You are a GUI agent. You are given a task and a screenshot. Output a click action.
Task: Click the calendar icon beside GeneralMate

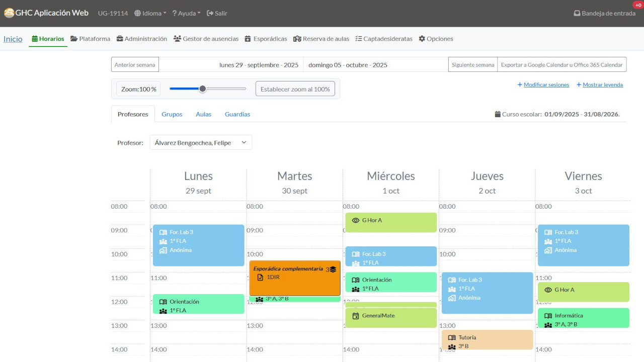356,316
